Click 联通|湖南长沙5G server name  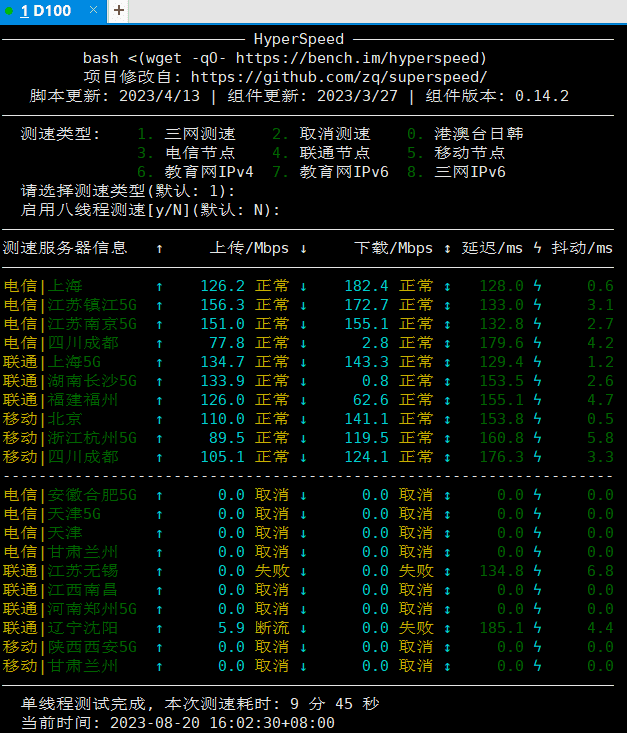tap(70, 381)
